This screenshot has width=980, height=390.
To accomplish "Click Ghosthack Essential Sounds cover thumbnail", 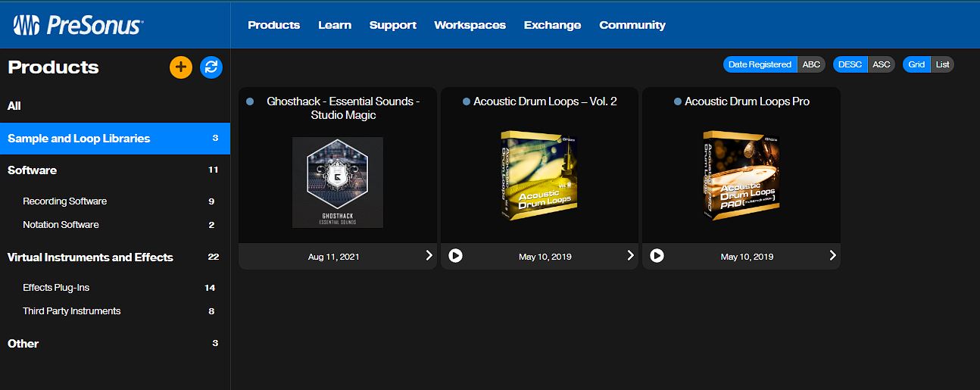I will (338, 183).
